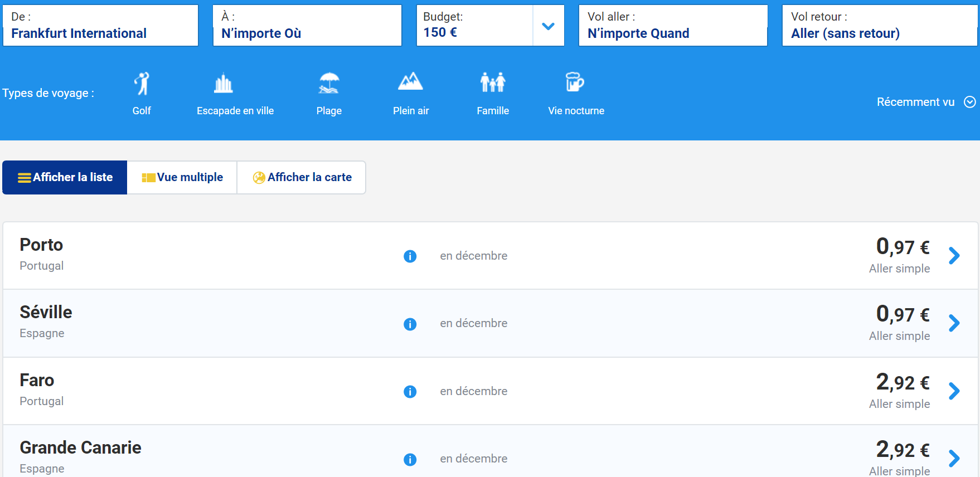
Task: Edit the Frankfurt International departure field
Action: tap(101, 26)
